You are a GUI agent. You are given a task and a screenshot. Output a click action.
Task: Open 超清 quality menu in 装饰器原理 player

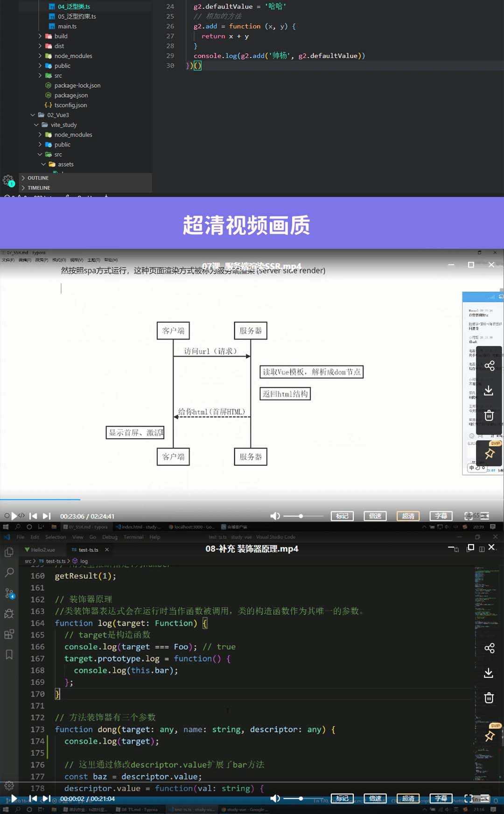(x=408, y=799)
